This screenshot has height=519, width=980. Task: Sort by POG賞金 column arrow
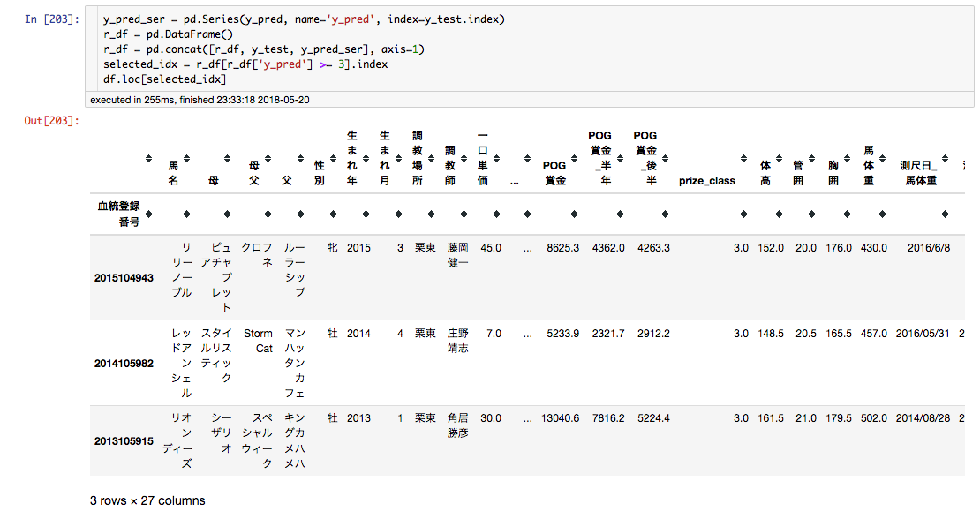click(574, 159)
